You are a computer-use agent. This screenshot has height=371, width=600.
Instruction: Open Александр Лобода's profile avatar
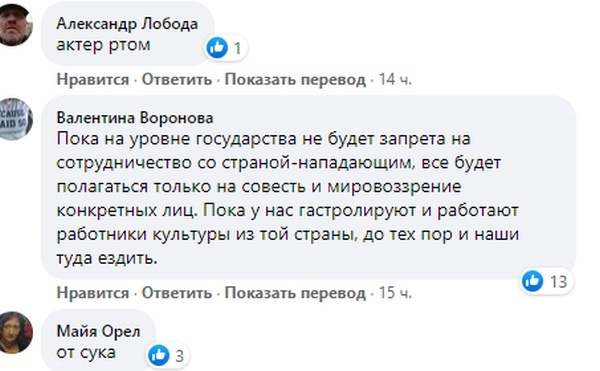(15, 24)
